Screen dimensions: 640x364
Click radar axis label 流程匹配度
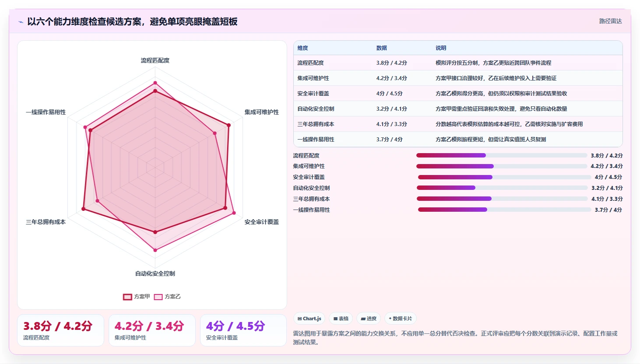click(155, 60)
